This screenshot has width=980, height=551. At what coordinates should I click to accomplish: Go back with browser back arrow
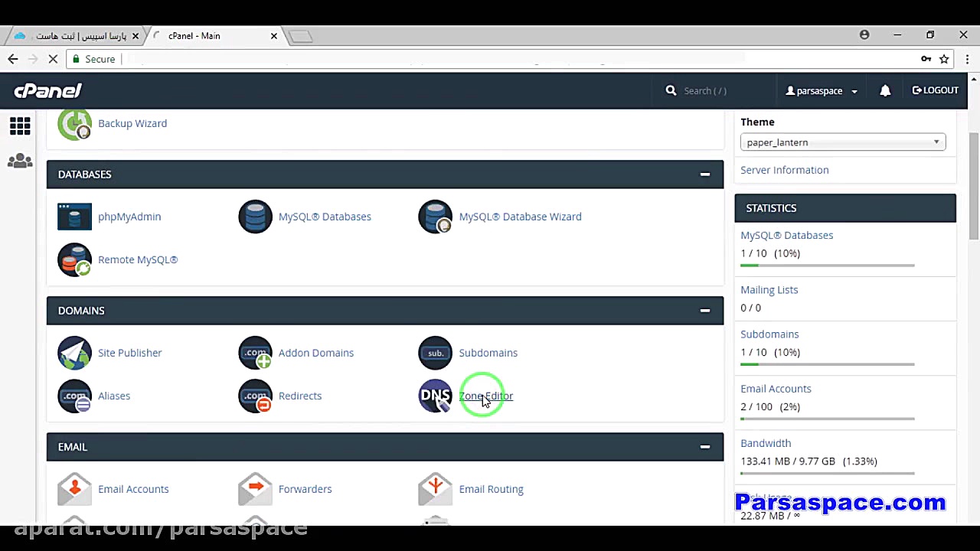pyautogui.click(x=12, y=59)
